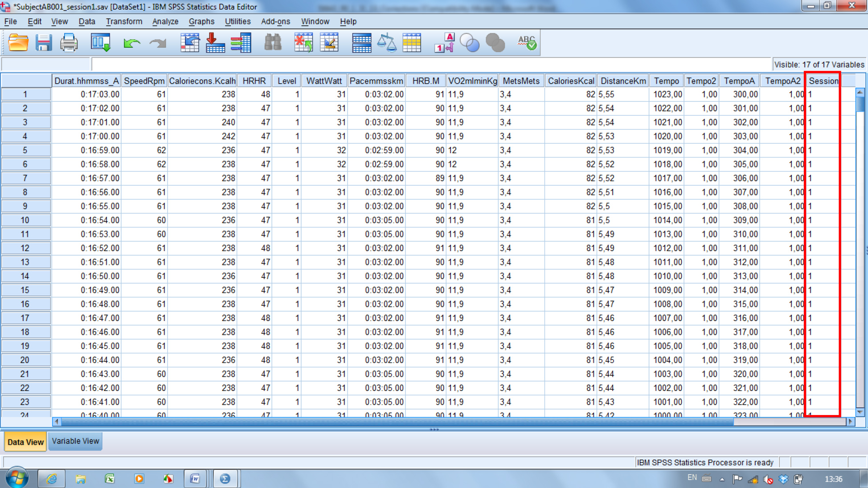Select the Data View tab

click(x=25, y=442)
